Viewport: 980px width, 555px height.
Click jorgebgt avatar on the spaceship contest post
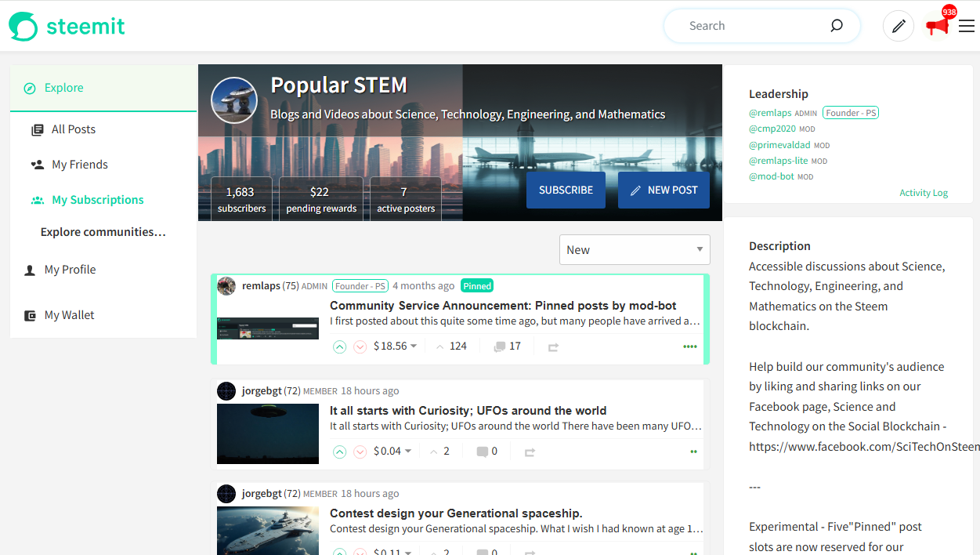pos(226,494)
